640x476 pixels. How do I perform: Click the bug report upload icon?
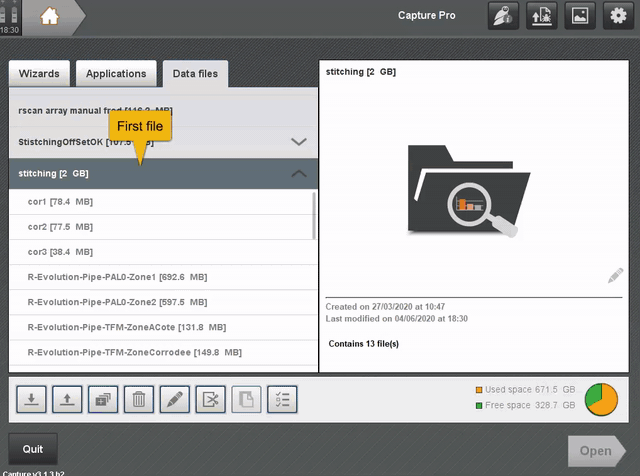point(542,16)
